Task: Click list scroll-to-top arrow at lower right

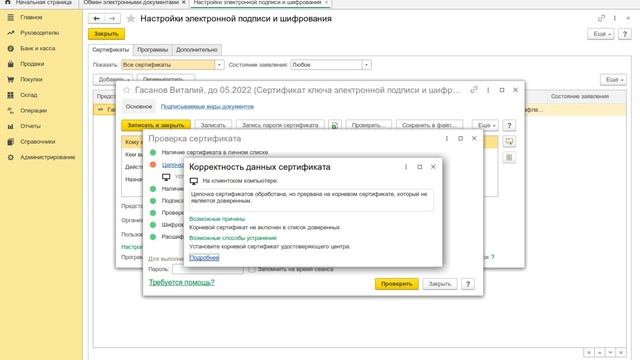Action: click(x=589, y=352)
